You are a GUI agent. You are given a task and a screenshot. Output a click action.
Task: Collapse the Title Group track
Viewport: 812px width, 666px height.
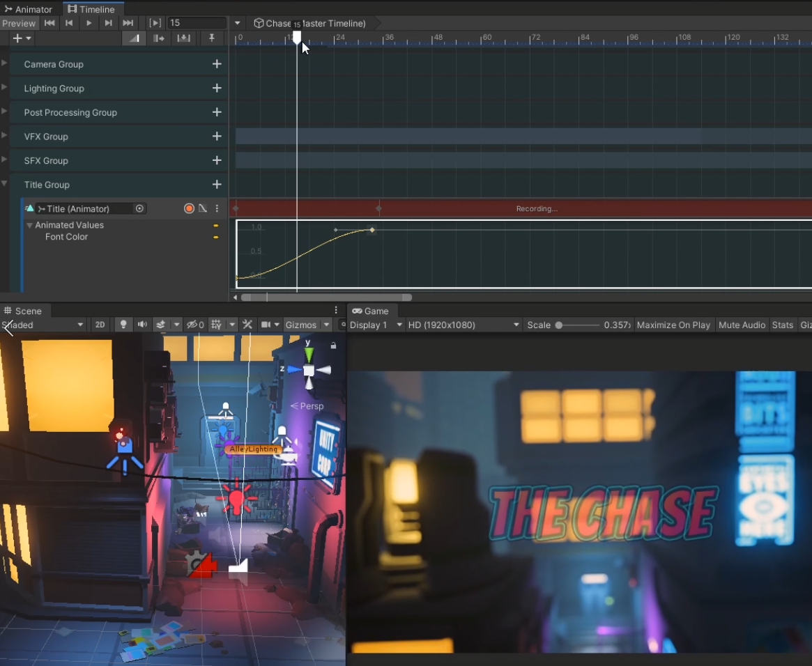pos(5,184)
